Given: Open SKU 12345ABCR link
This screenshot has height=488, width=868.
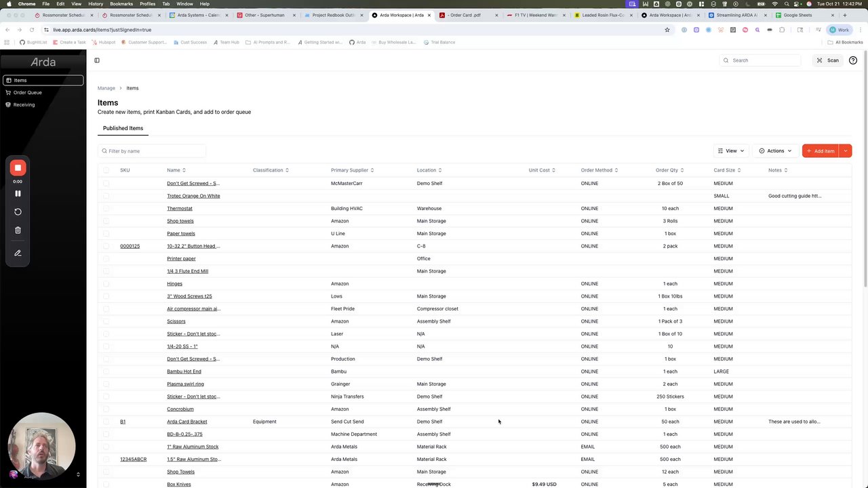Looking at the screenshot, I should 133,459.
